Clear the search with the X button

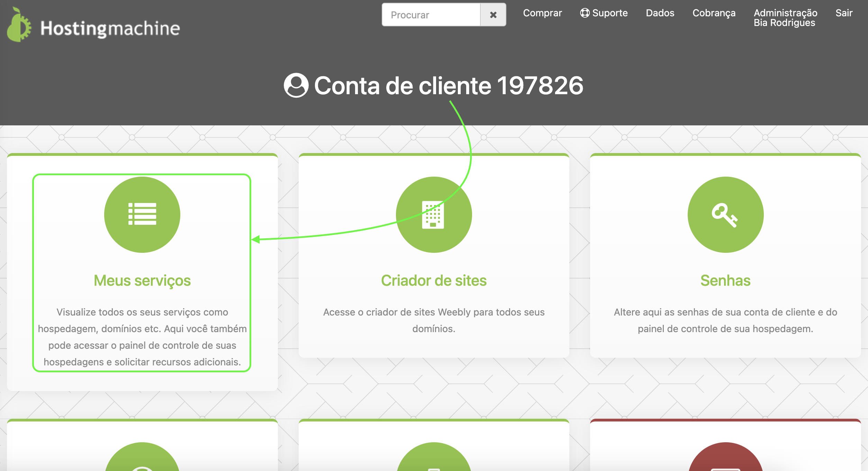(493, 15)
